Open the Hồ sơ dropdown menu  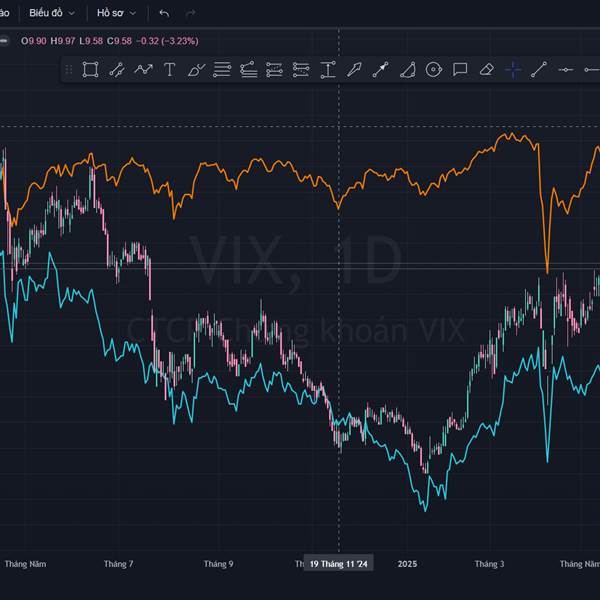click(x=116, y=13)
